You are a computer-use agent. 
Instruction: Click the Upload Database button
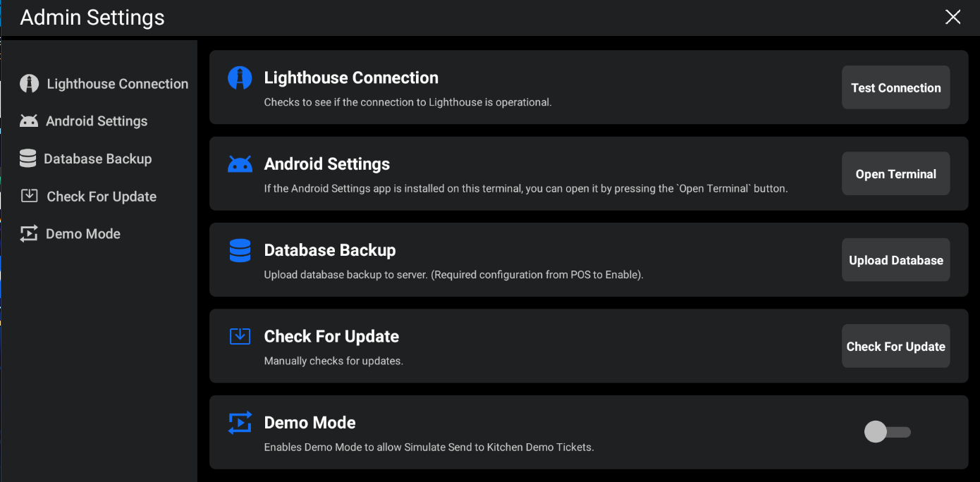click(895, 260)
